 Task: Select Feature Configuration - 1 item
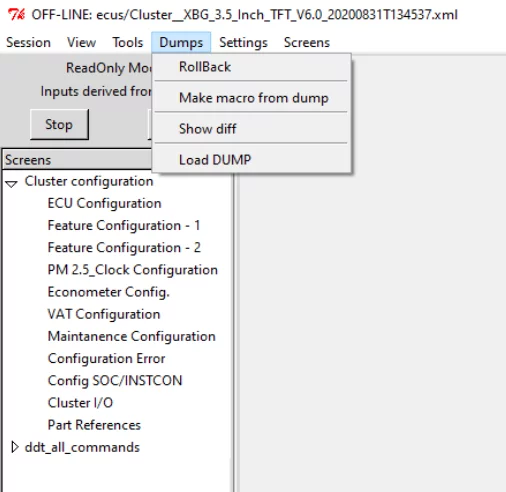tap(124, 225)
